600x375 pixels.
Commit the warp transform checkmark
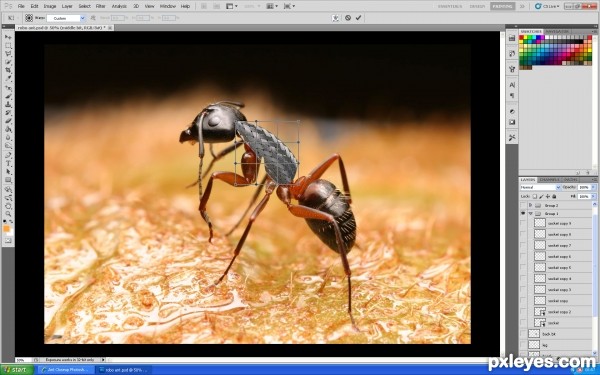[x=358, y=18]
